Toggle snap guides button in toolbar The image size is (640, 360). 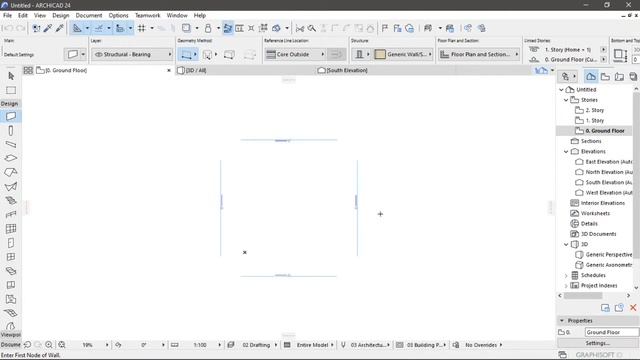click(99, 28)
